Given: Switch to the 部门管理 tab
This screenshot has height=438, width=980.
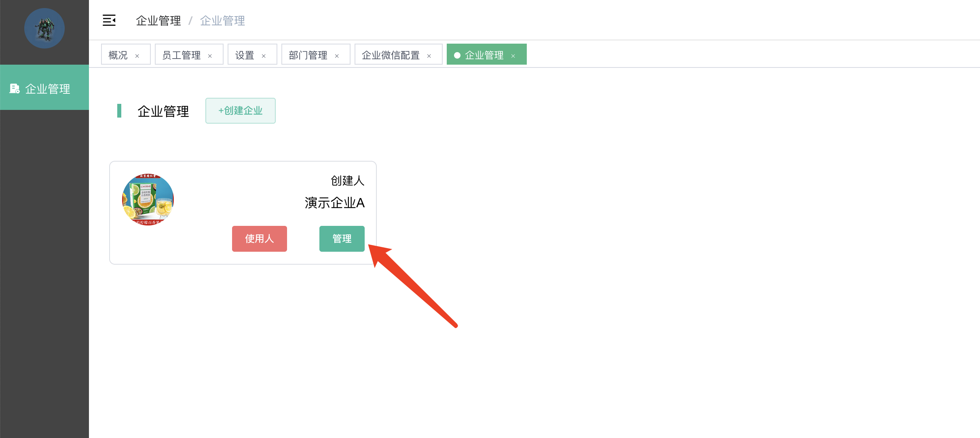Looking at the screenshot, I should pos(308,55).
